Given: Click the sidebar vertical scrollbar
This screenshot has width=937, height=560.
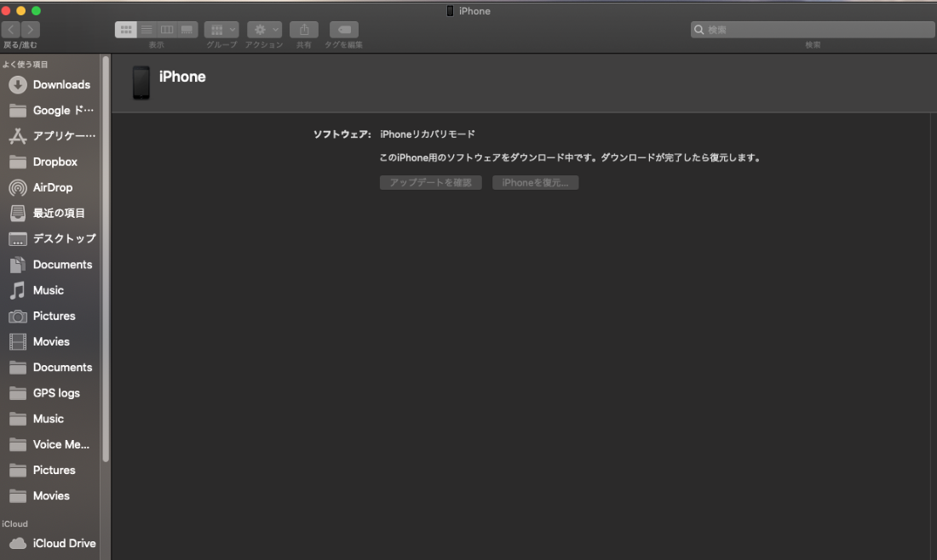Looking at the screenshot, I should point(106,259).
